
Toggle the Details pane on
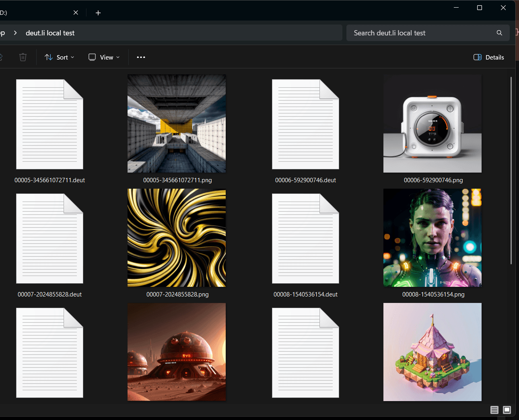coord(488,57)
